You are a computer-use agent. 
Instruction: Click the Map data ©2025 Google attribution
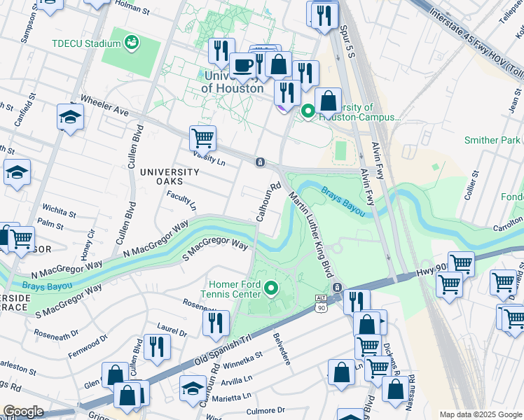click(x=481, y=414)
